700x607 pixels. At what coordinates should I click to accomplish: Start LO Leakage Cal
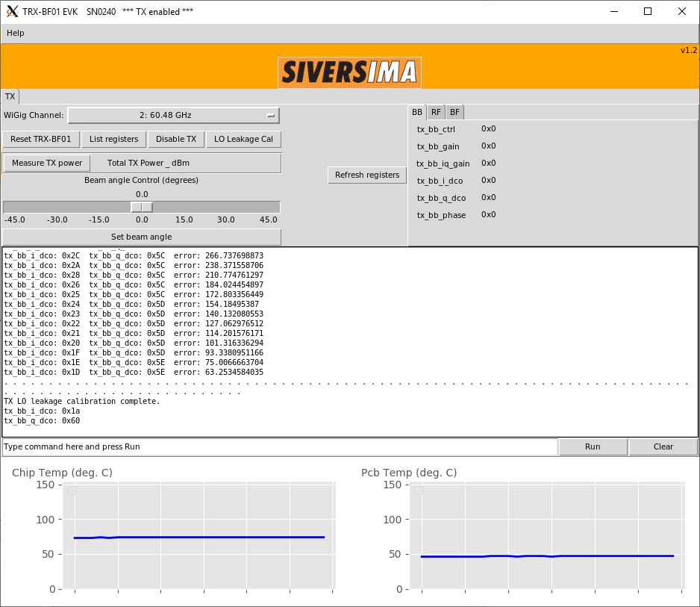point(243,139)
